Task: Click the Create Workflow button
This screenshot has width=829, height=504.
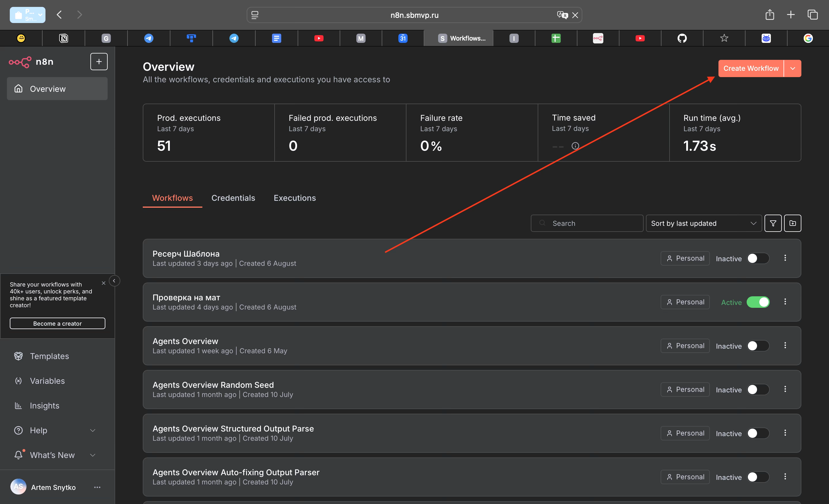Action: point(750,68)
